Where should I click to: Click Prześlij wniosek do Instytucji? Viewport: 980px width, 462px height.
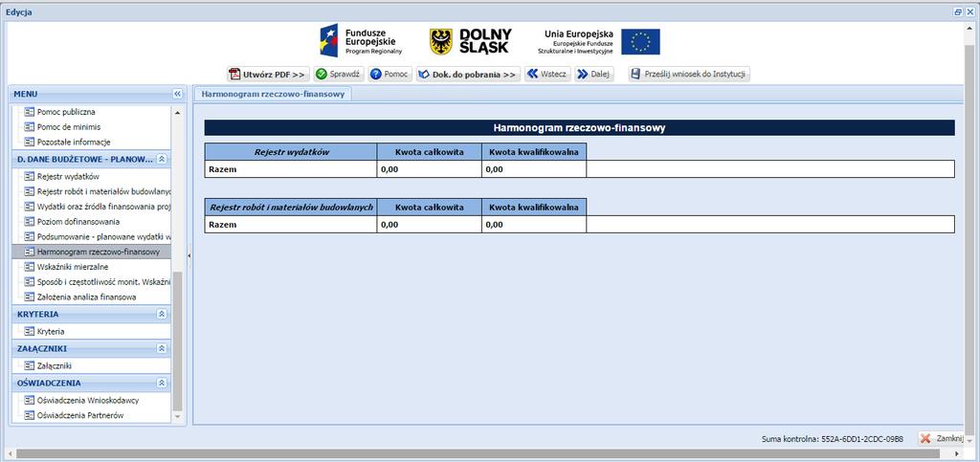[689, 75]
